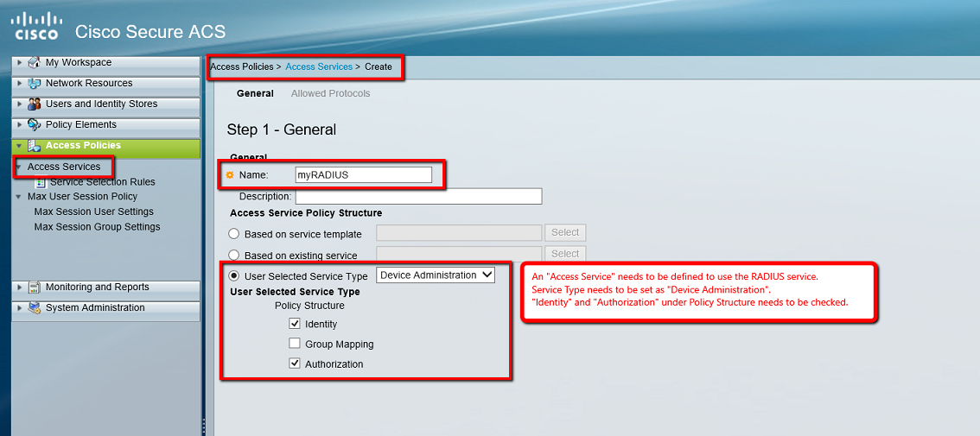The width and height of the screenshot is (980, 436).
Task: Click the Service Selection Rules icon
Action: click(x=41, y=182)
